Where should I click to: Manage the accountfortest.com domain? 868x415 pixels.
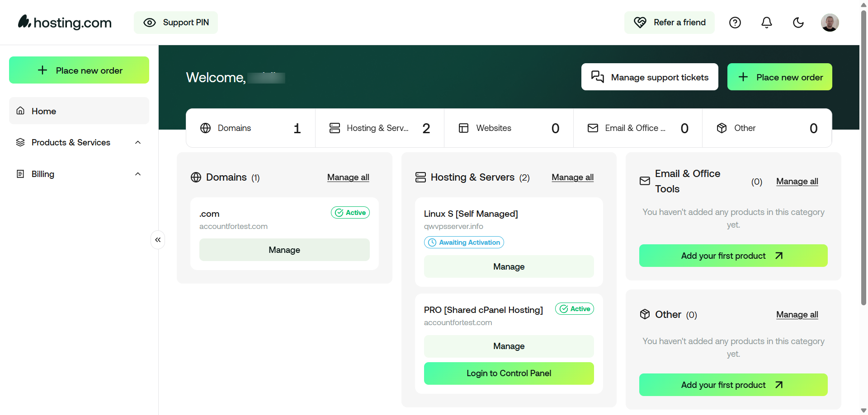click(284, 250)
